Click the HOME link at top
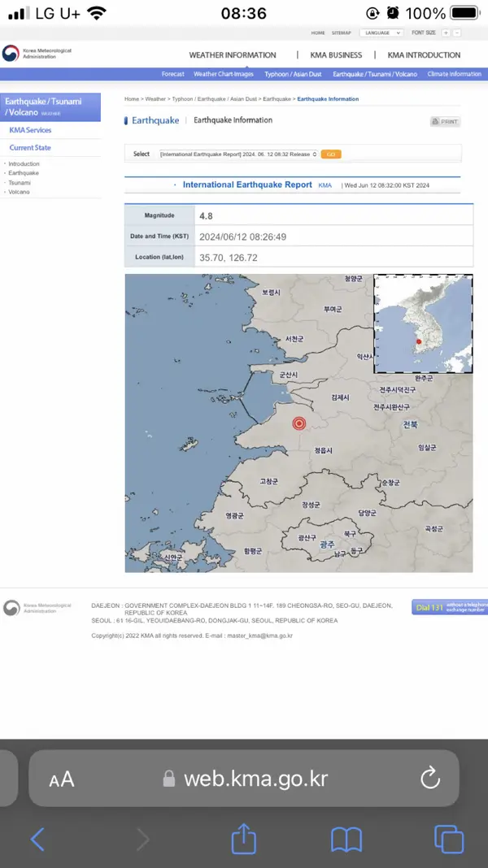The width and height of the screenshot is (488, 868). pos(318,33)
